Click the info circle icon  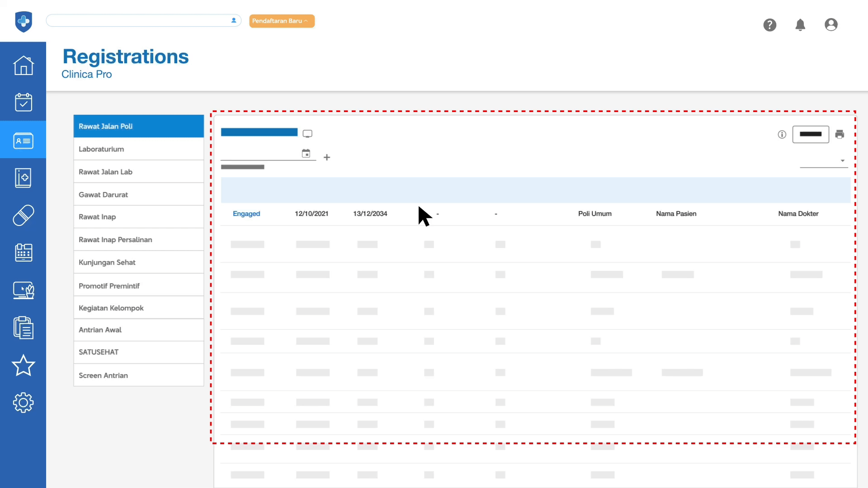pyautogui.click(x=782, y=134)
